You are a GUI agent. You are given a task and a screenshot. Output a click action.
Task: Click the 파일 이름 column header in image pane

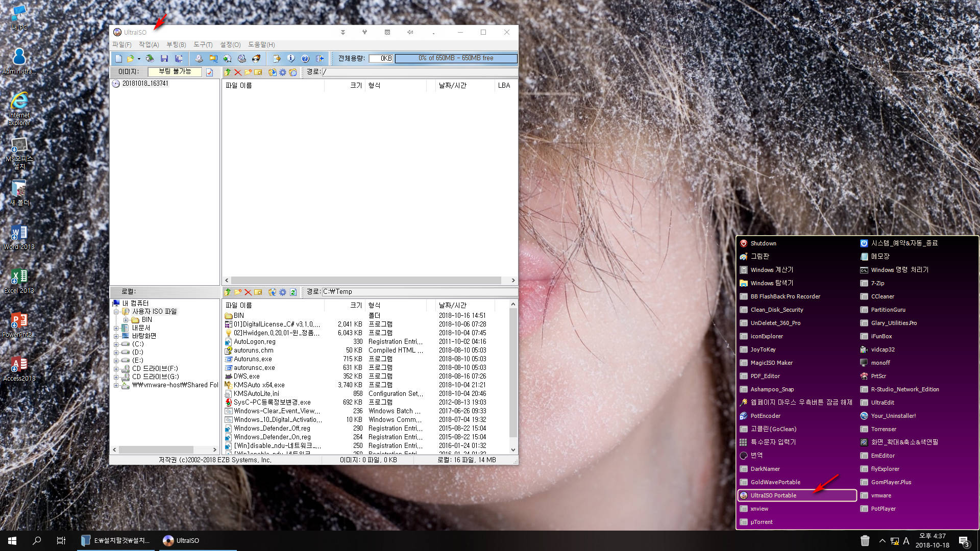point(273,86)
